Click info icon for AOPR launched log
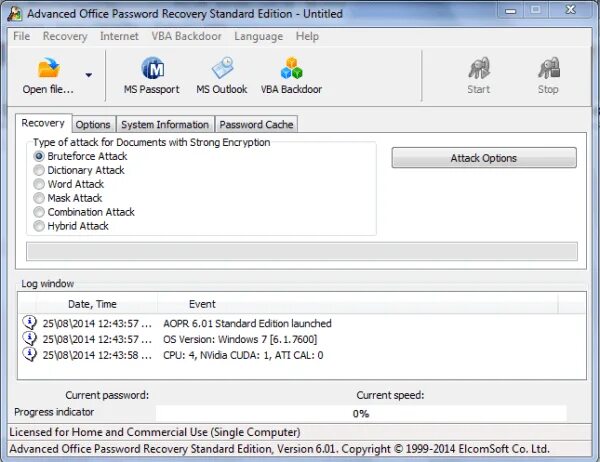 (30, 323)
